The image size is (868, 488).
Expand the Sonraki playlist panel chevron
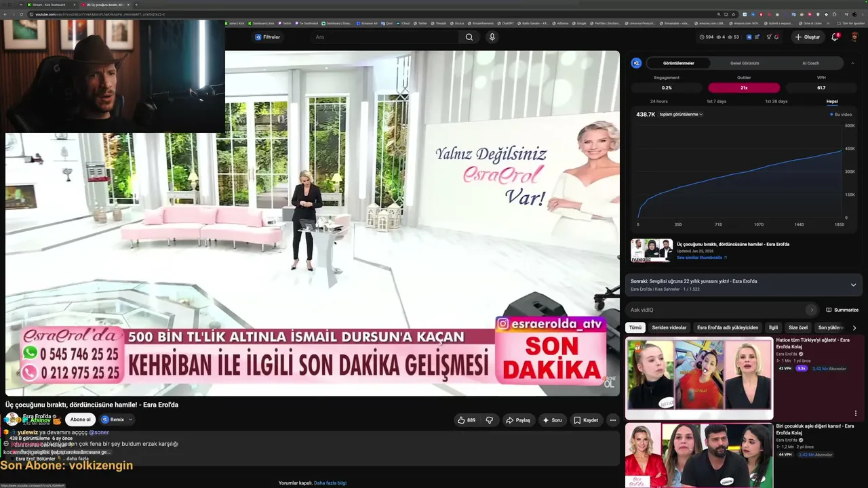(853, 285)
